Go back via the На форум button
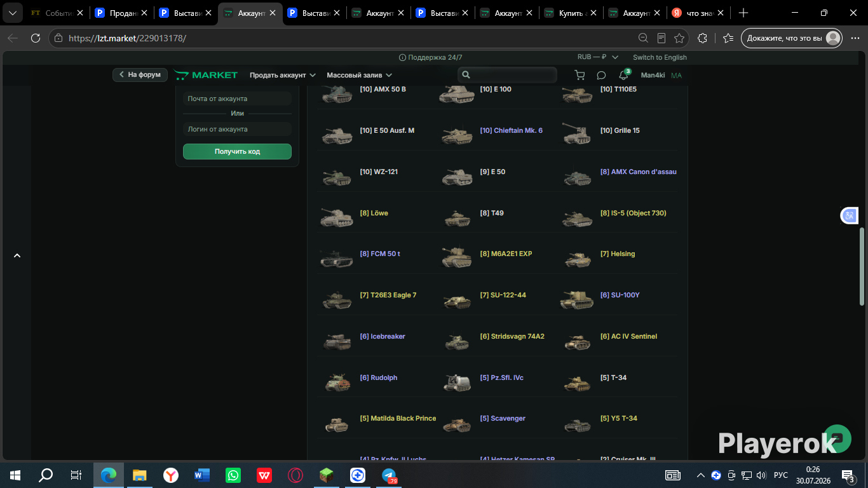Viewport: 868px width, 488px height. point(140,75)
